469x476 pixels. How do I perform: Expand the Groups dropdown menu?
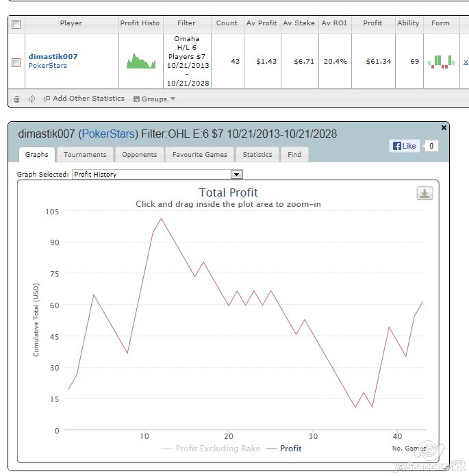[x=154, y=99]
